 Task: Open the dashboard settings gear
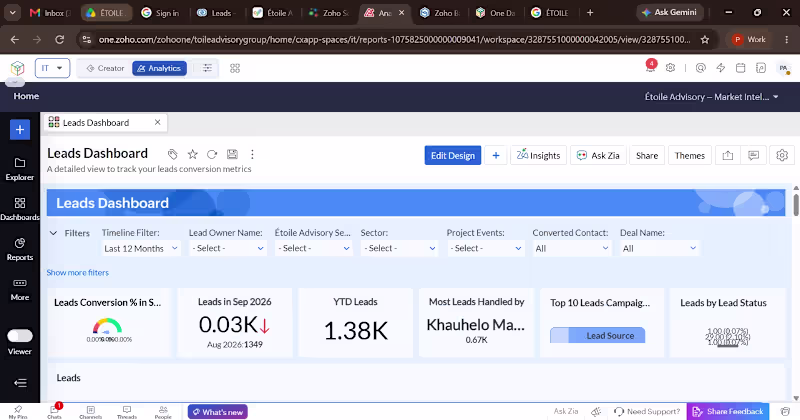click(782, 156)
